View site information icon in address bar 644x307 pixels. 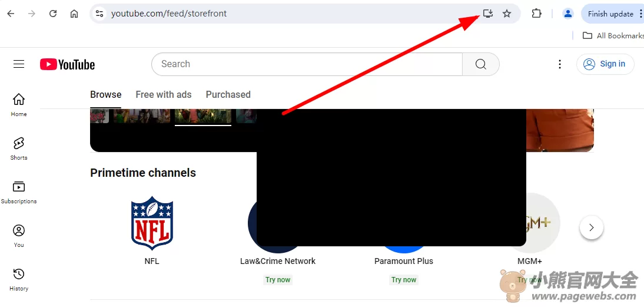pos(99,14)
